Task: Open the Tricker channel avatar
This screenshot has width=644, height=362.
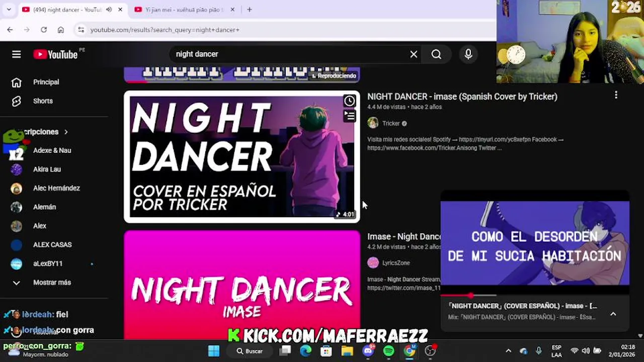Action: [x=373, y=123]
